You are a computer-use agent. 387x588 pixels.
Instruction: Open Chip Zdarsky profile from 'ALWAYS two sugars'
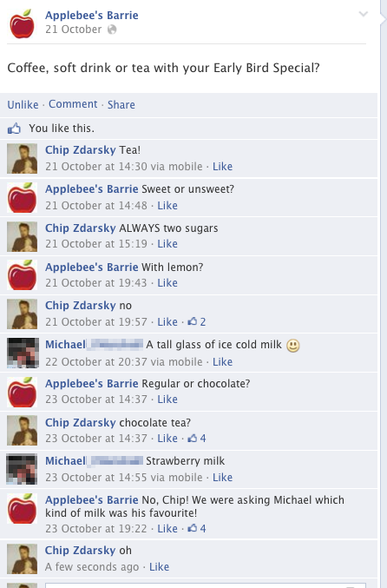click(x=80, y=228)
